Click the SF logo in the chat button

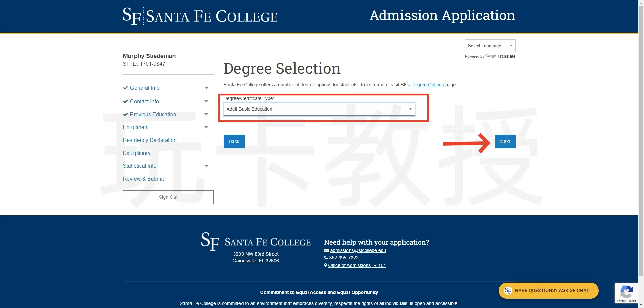(x=508, y=291)
